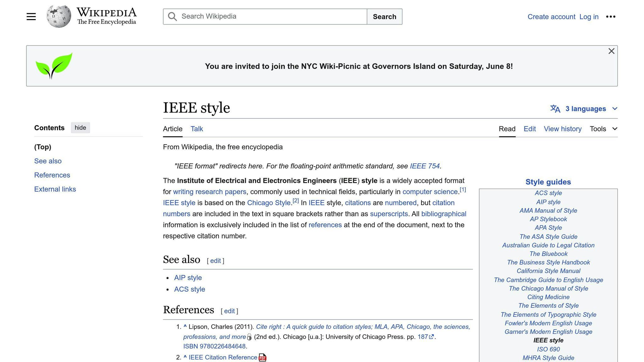This screenshot has width=644, height=362.
Task: Click the Wiki-Picnic leaf banner image
Action: tap(54, 66)
